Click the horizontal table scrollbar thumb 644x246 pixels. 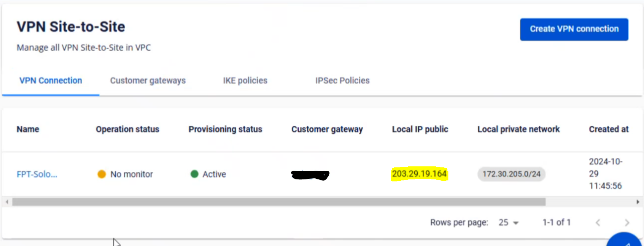tap(278, 202)
